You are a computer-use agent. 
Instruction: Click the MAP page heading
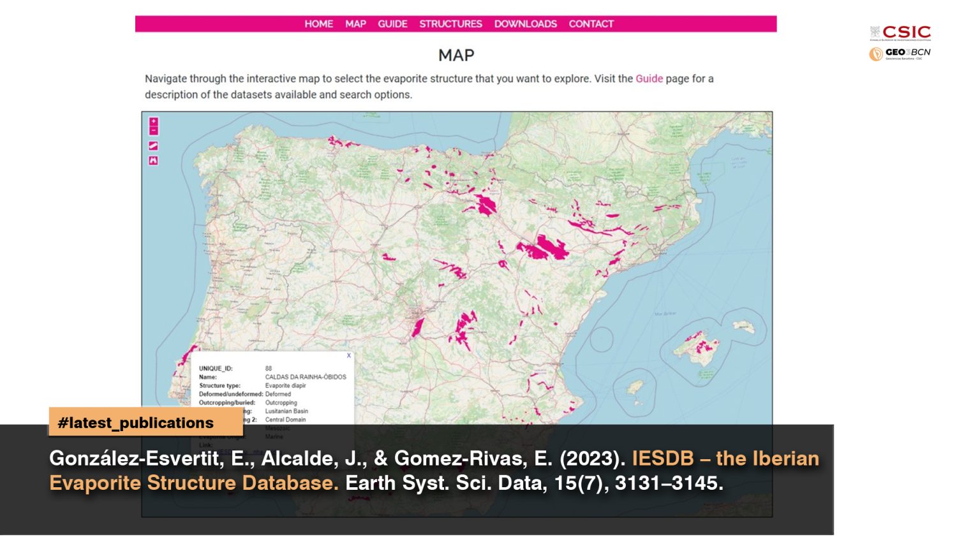456,55
